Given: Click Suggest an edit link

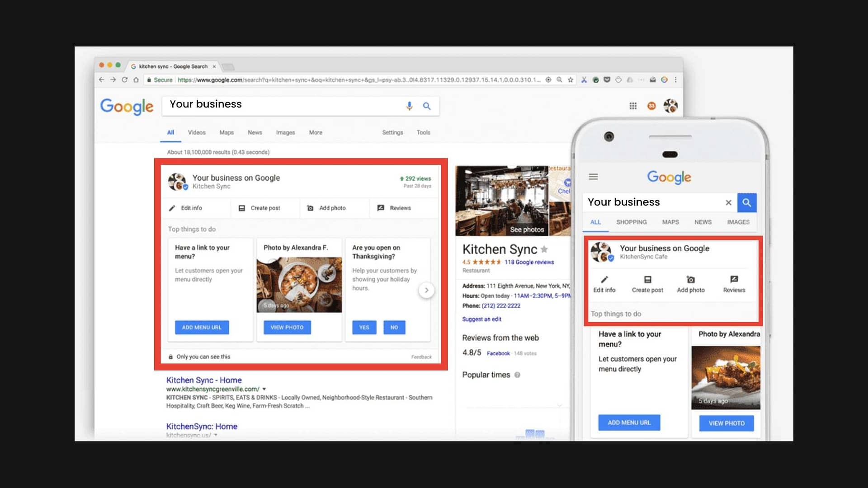Looking at the screenshot, I should pyautogui.click(x=481, y=319).
